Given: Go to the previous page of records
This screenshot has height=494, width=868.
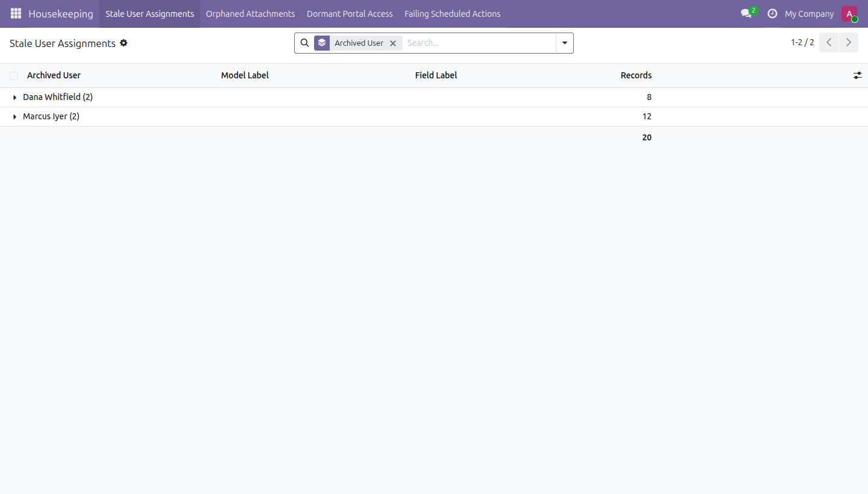Looking at the screenshot, I should 829,42.
